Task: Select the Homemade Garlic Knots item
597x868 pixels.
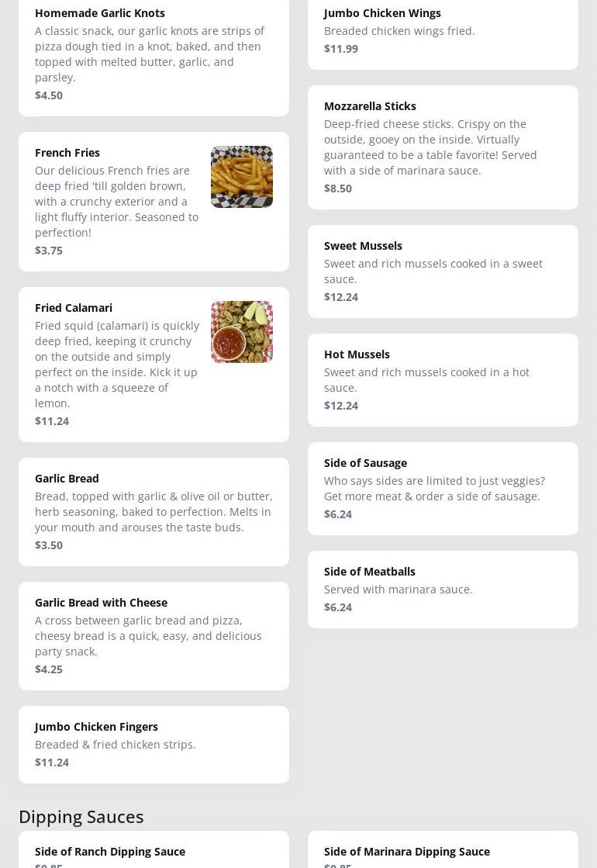Action: pyautogui.click(x=154, y=54)
